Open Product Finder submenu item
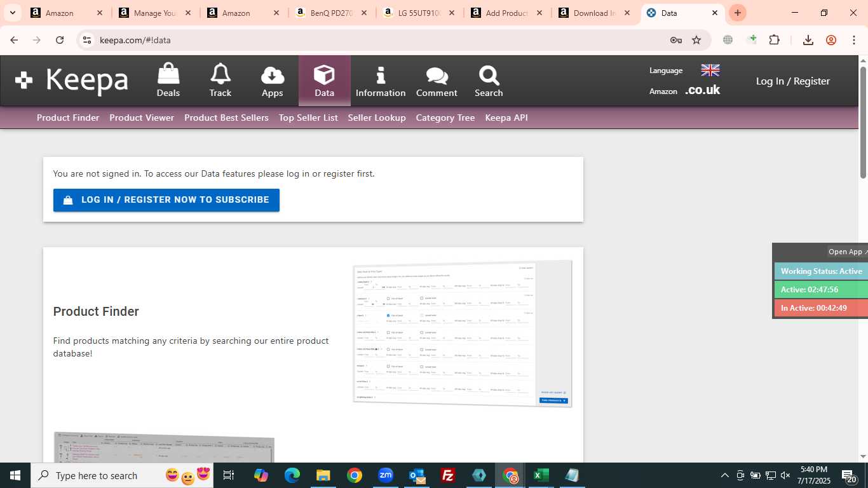The height and width of the screenshot is (488, 868). tap(68, 118)
